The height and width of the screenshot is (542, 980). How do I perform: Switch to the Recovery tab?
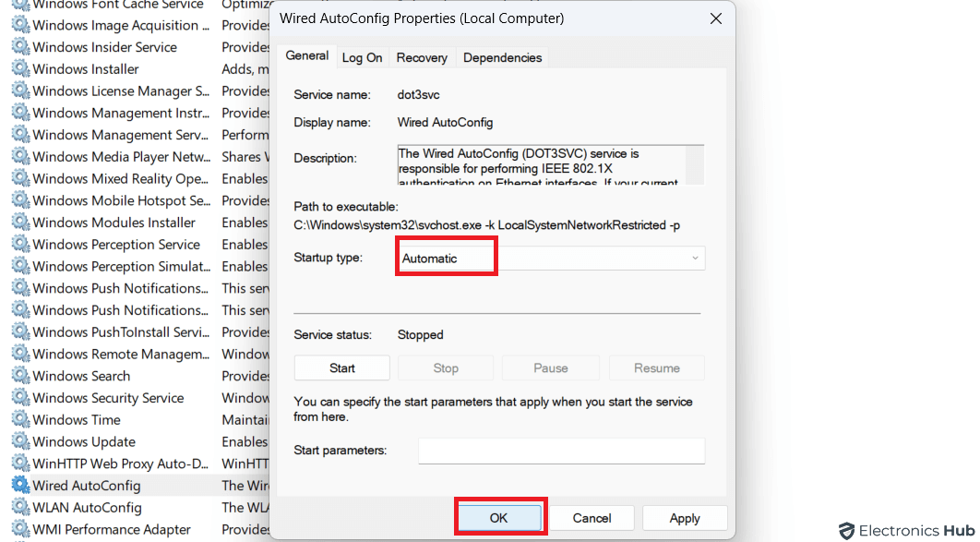pos(422,57)
